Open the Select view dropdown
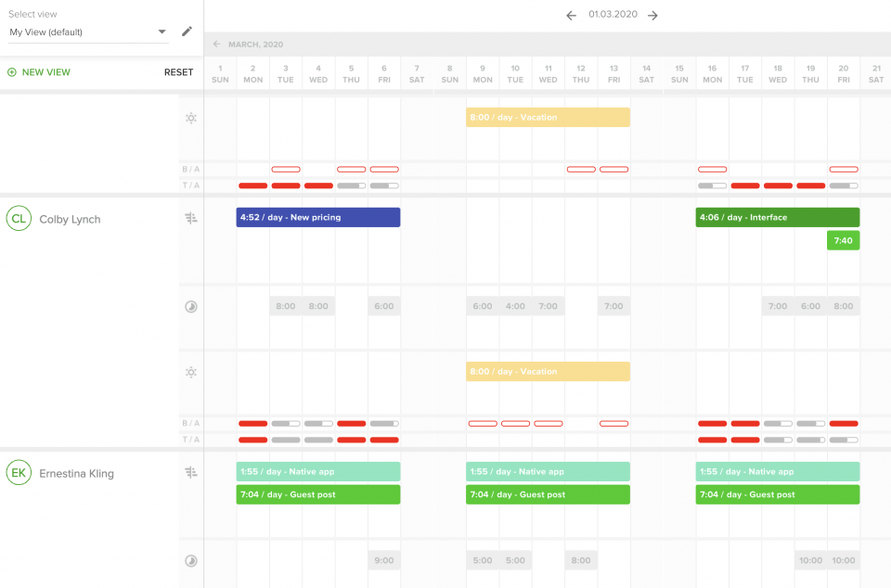The width and height of the screenshot is (891, 588). (x=88, y=32)
